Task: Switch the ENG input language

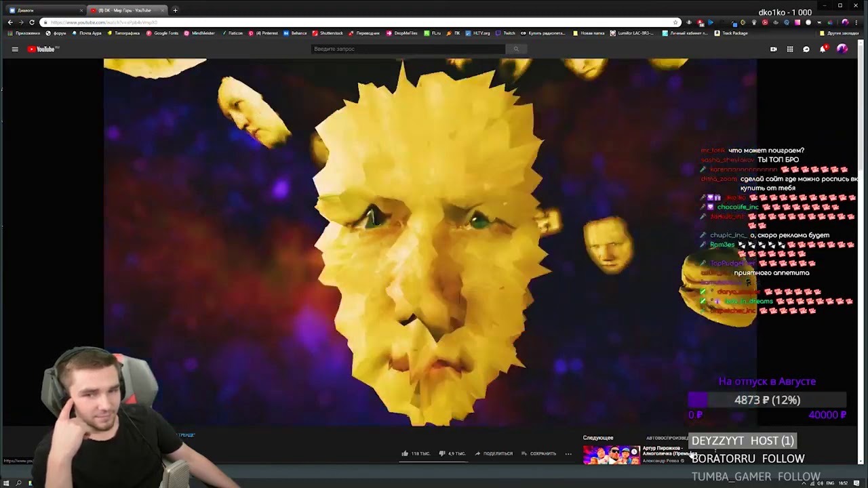Action: click(829, 483)
